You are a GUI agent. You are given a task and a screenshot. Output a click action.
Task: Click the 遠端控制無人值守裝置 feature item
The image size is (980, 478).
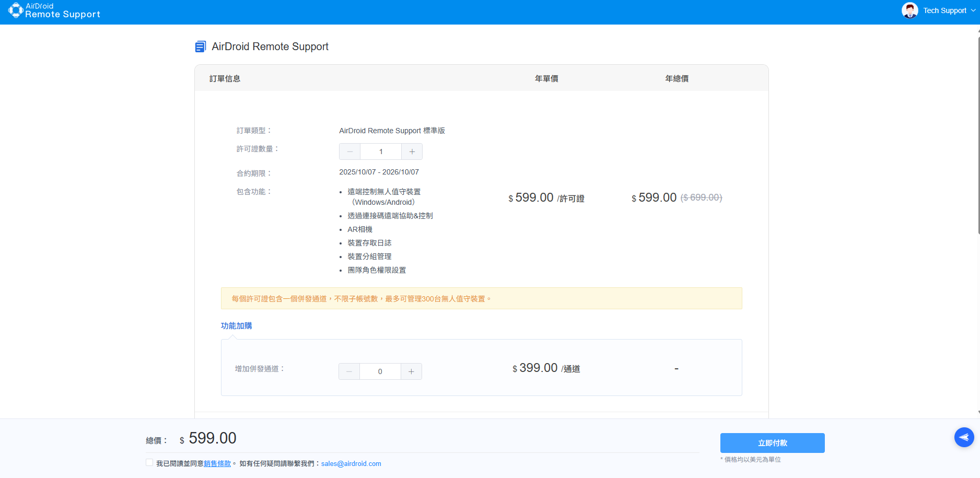point(384,197)
